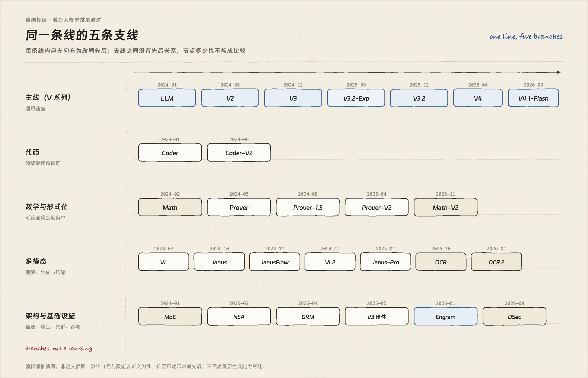Click the 架构与基础设施 row label

click(x=50, y=316)
